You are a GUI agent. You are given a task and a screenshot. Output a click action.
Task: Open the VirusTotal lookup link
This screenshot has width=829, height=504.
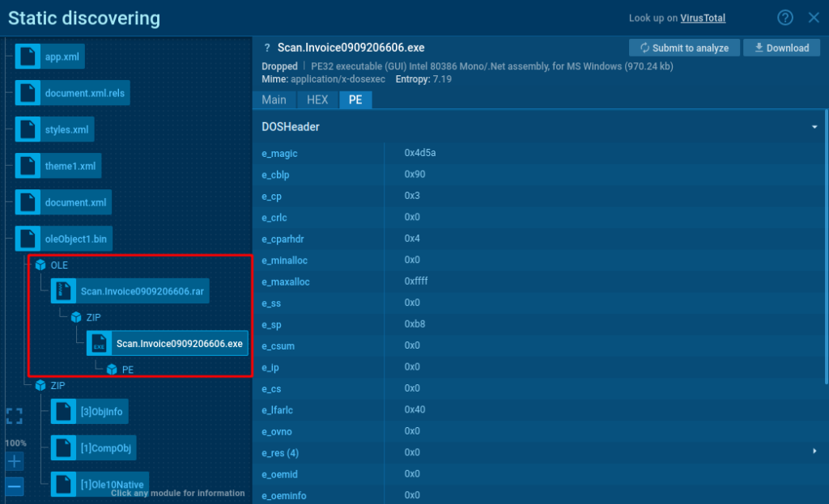[702, 18]
